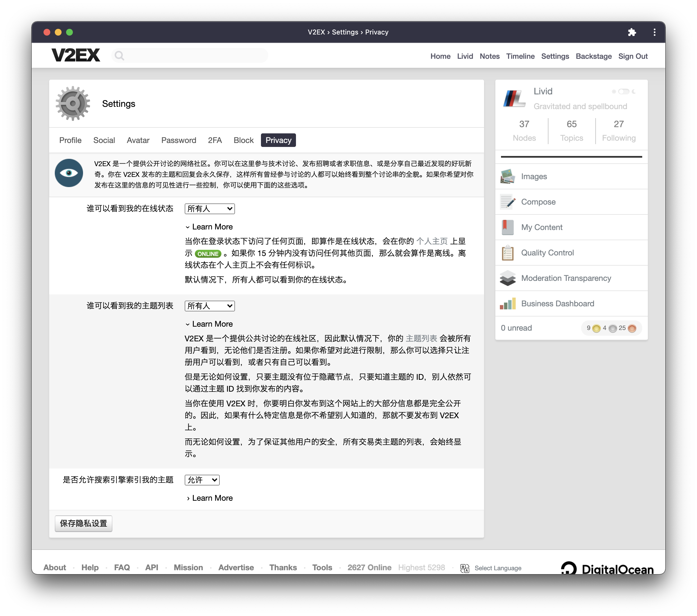Open Backstage in top navigation
Image resolution: width=697 pixels, height=616 pixels.
[x=593, y=56]
